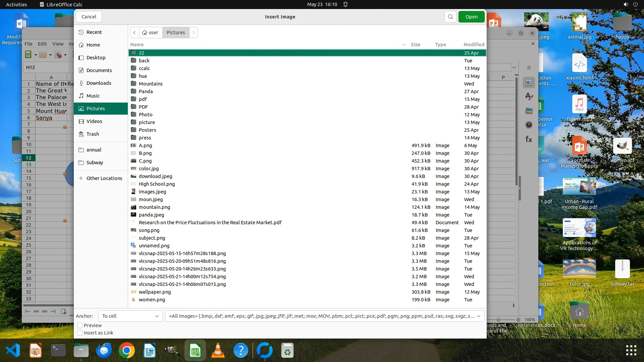
Task: Click the search icon in dialog header
Action: click(450, 17)
